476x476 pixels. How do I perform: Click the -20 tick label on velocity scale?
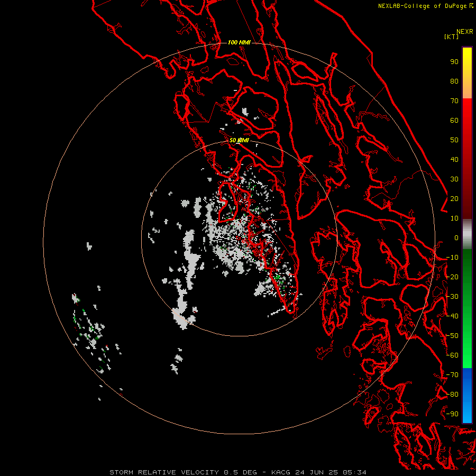click(x=452, y=277)
